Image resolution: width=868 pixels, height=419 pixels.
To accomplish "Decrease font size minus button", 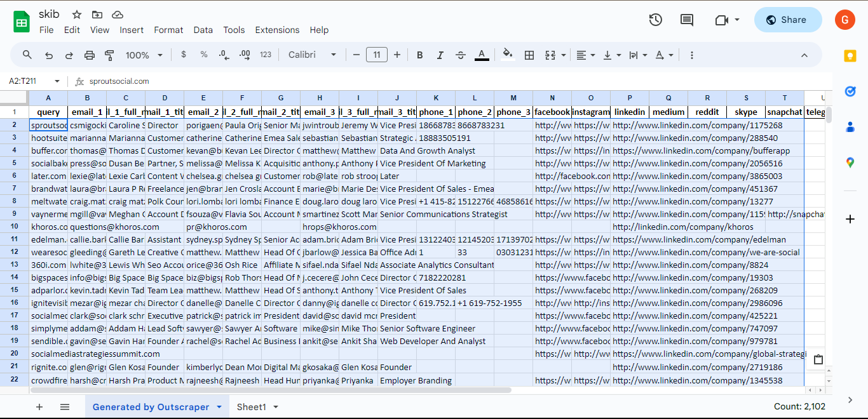I will tap(356, 55).
